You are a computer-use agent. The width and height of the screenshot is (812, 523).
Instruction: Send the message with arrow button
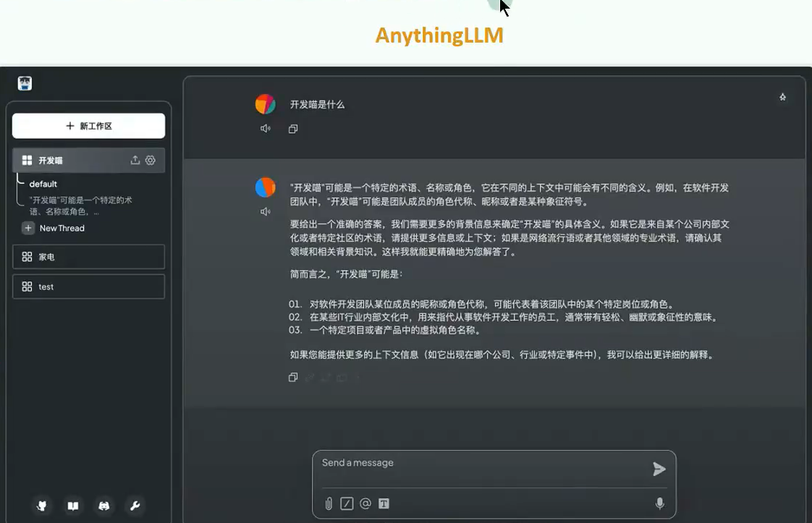point(659,469)
